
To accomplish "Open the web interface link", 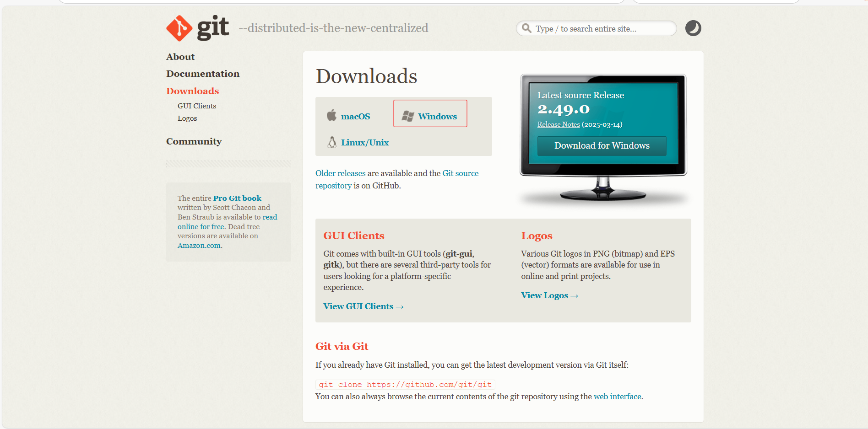I will click(617, 397).
